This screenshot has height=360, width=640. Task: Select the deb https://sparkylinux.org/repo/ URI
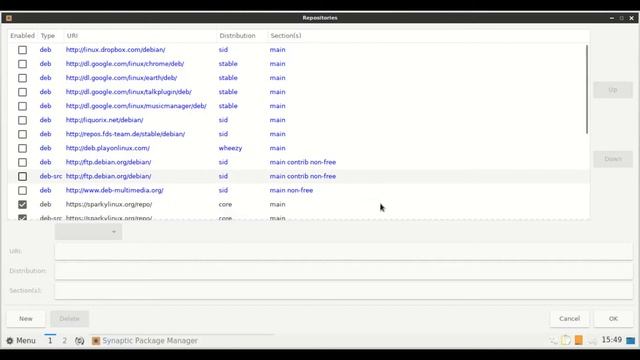[109, 204]
